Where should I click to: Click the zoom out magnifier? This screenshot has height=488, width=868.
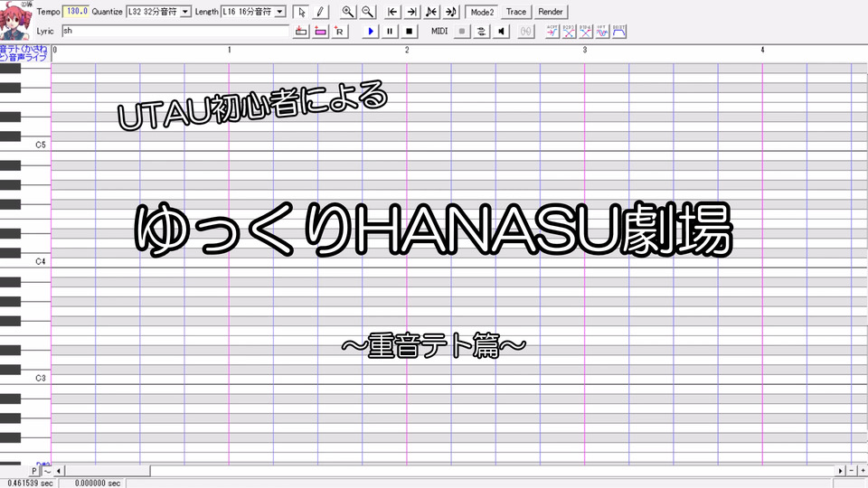click(368, 12)
